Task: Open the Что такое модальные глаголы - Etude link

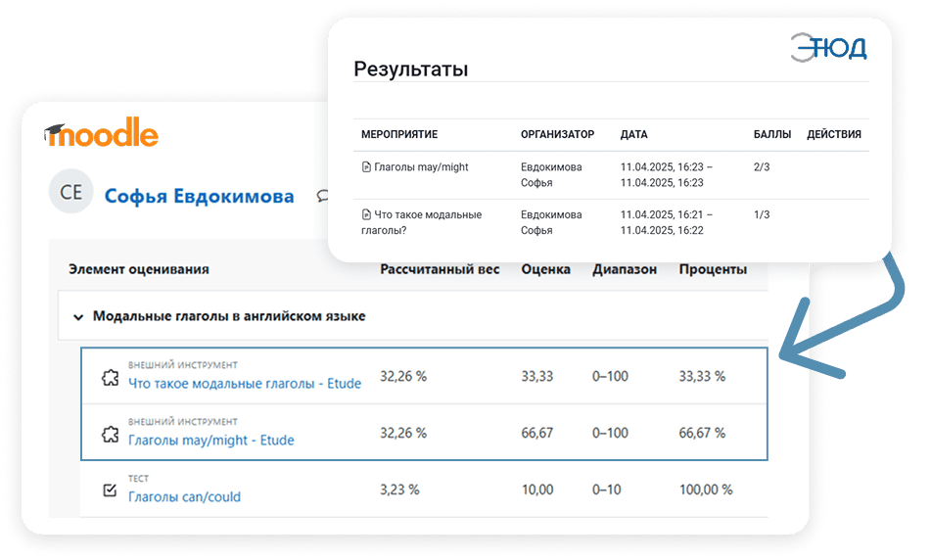Action: pyautogui.click(x=245, y=384)
